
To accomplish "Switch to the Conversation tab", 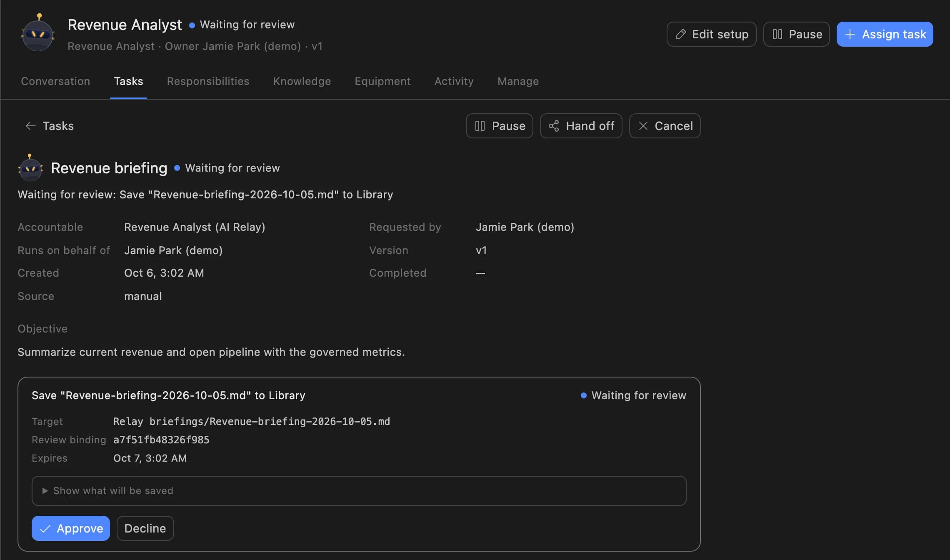I will point(55,81).
